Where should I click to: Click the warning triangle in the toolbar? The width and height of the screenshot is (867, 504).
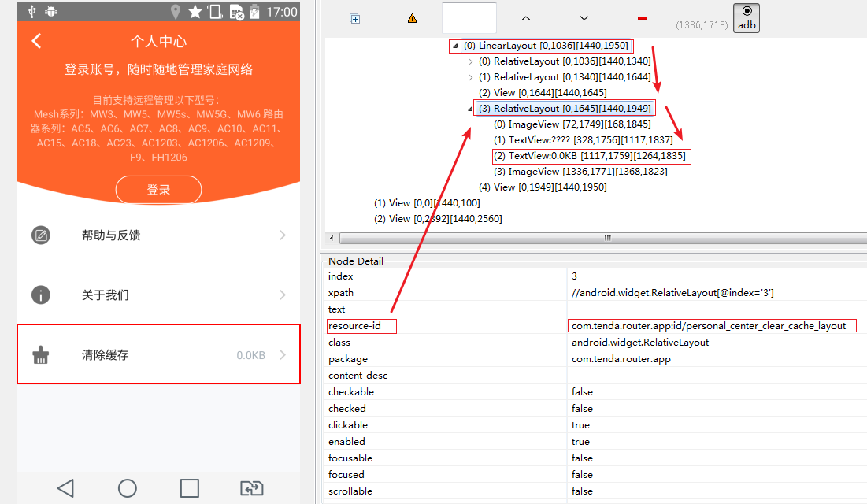(x=410, y=17)
